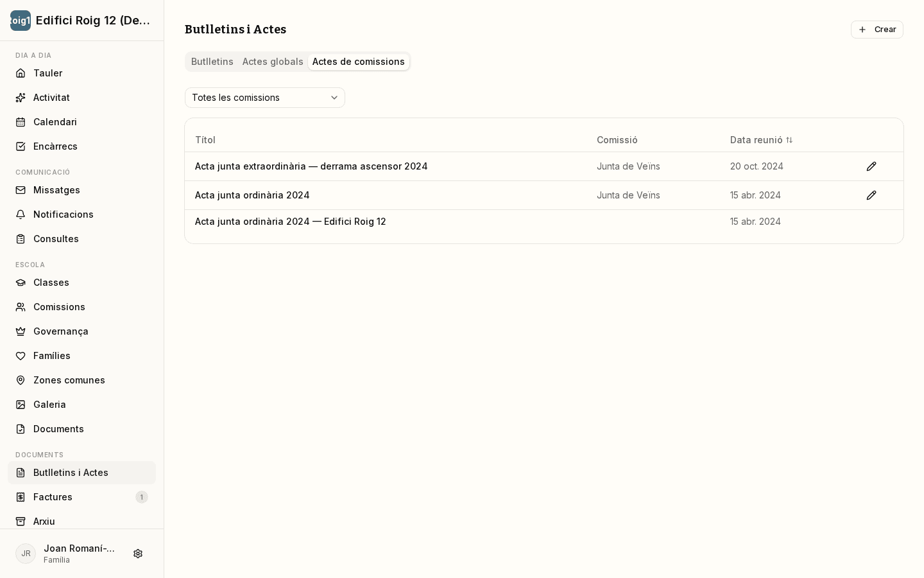The width and height of the screenshot is (924, 578).
Task: Click Junta de Veïns in the derrama row
Action: [x=628, y=166]
